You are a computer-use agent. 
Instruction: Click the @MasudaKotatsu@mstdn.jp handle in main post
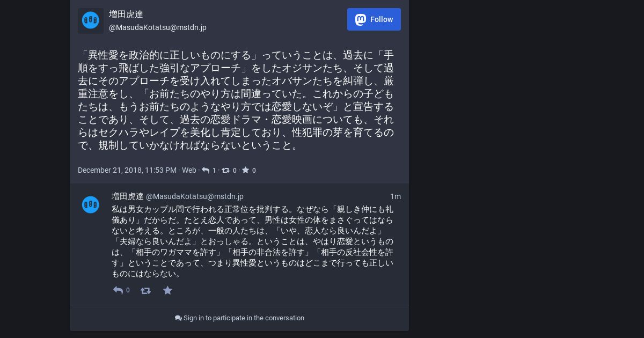[x=158, y=27]
